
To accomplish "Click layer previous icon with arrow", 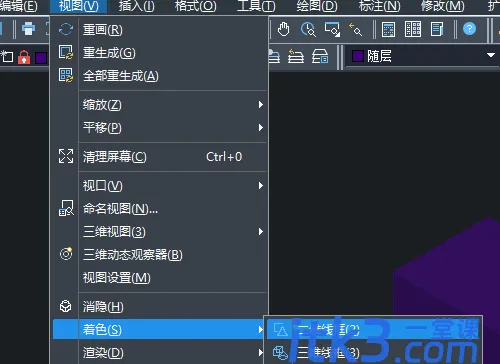I will tap(296, 56).
